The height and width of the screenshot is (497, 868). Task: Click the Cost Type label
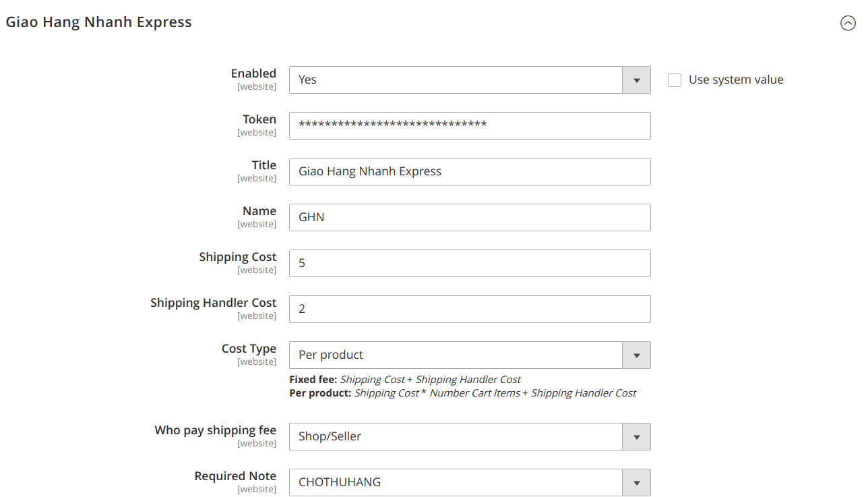coord(249,349)
